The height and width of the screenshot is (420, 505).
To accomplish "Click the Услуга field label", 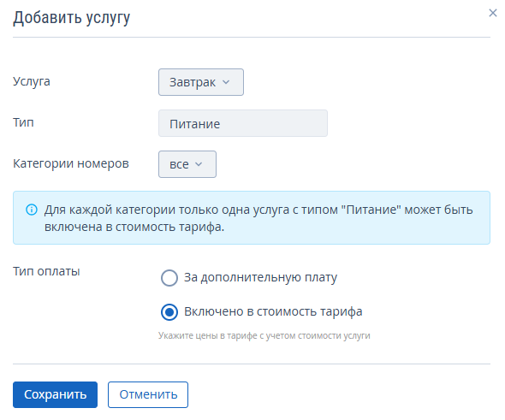I will point(31,81).
